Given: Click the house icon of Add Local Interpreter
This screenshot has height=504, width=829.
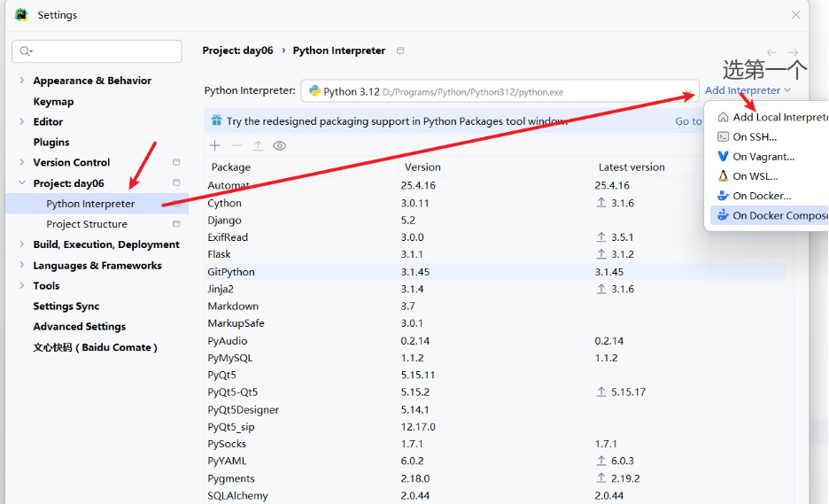Looking at the screenshot, I should (723, 117).
